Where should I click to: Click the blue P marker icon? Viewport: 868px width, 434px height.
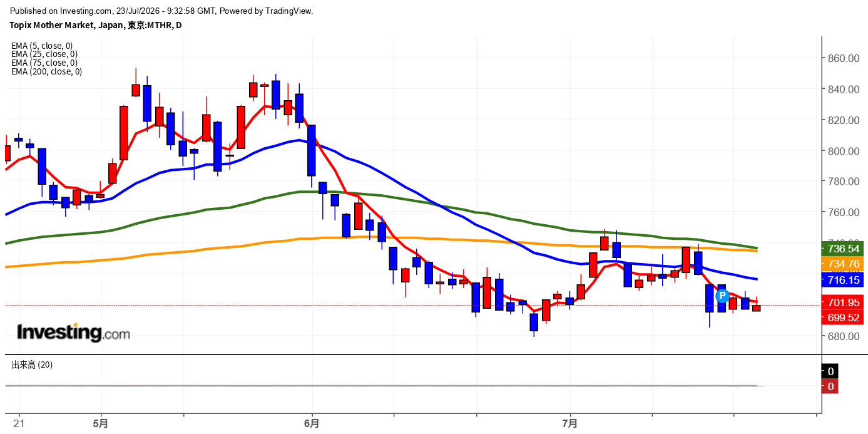tap(722, 295)
